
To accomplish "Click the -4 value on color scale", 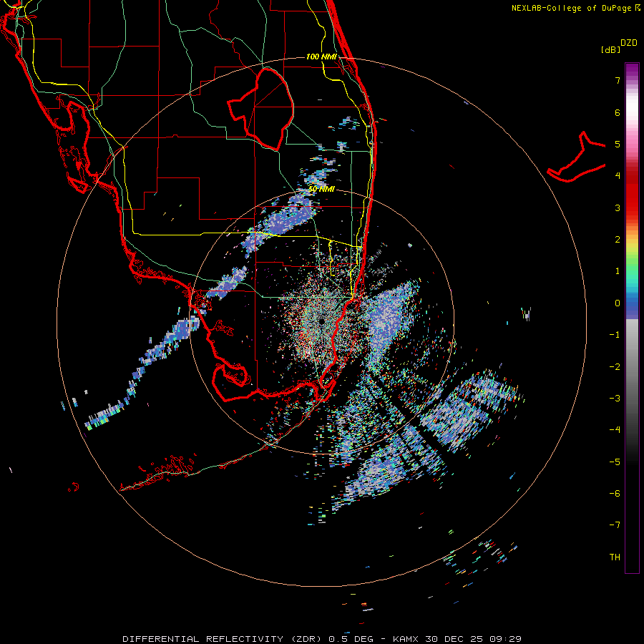I will 615,429.
